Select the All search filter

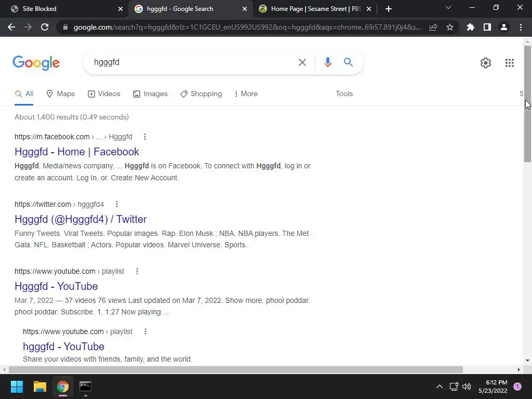[24, 94]
